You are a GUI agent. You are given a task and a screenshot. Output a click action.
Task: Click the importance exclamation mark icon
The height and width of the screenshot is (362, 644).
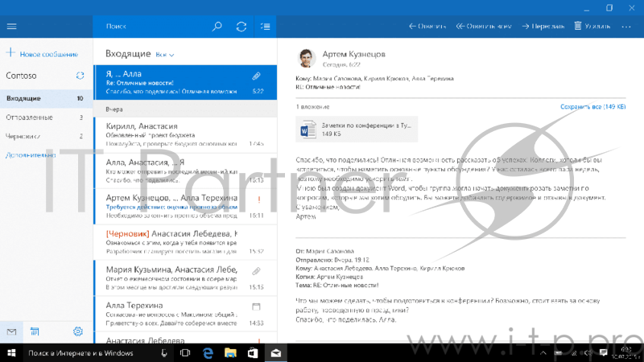point(258,200)
